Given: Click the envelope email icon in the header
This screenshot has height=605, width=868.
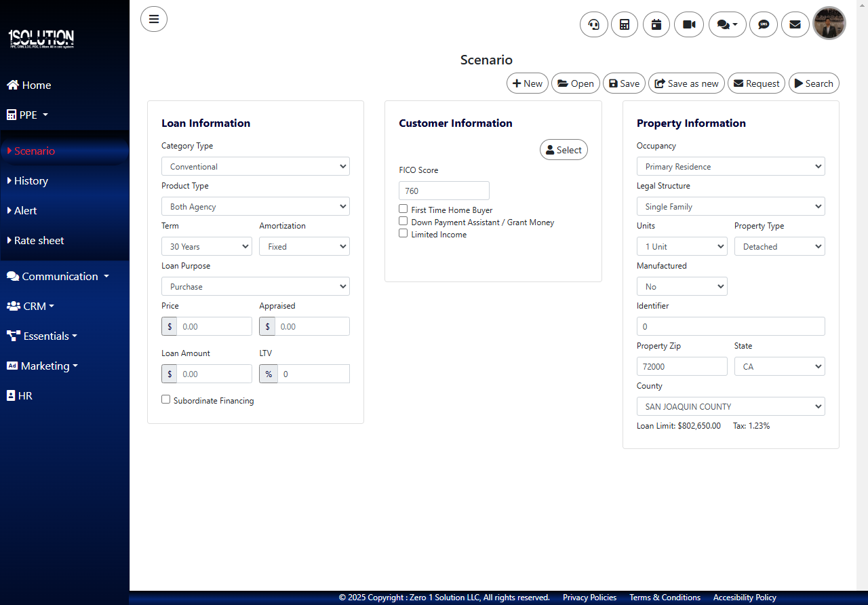Looking at the screenshot, I should tap(795, 25).
